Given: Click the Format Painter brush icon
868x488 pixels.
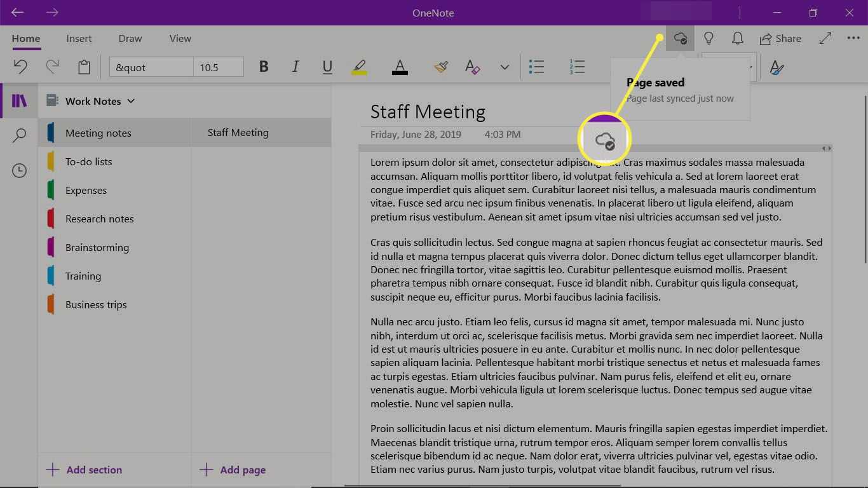Looking at the screenshot, I should pos(442,67).
